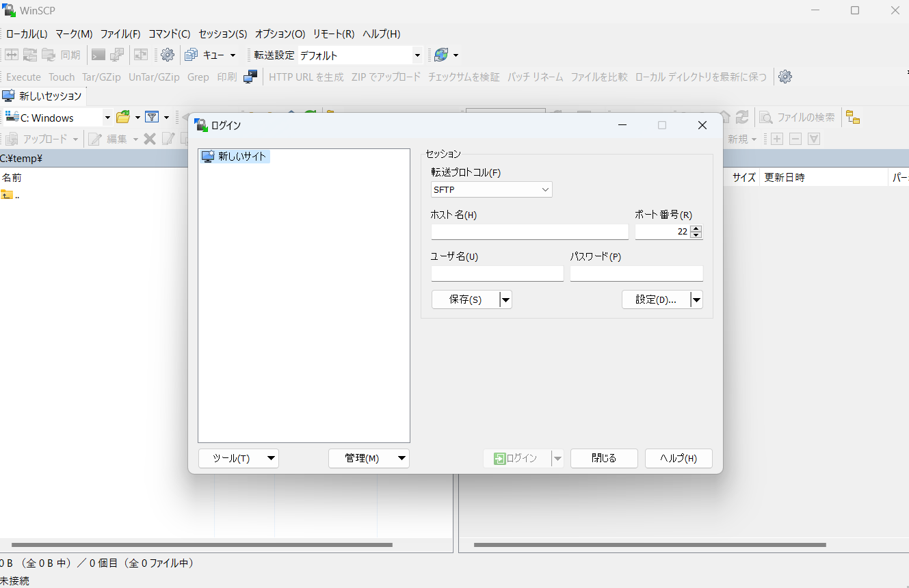Click the 設定(D)... button

[656, 299]
